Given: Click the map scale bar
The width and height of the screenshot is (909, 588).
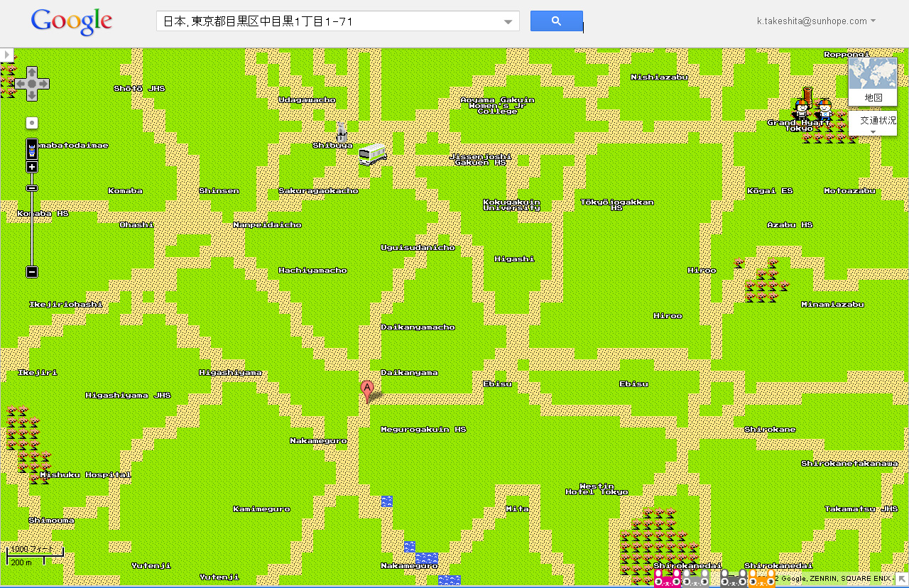Looking at the screenshot, I should tap(35, 557).
